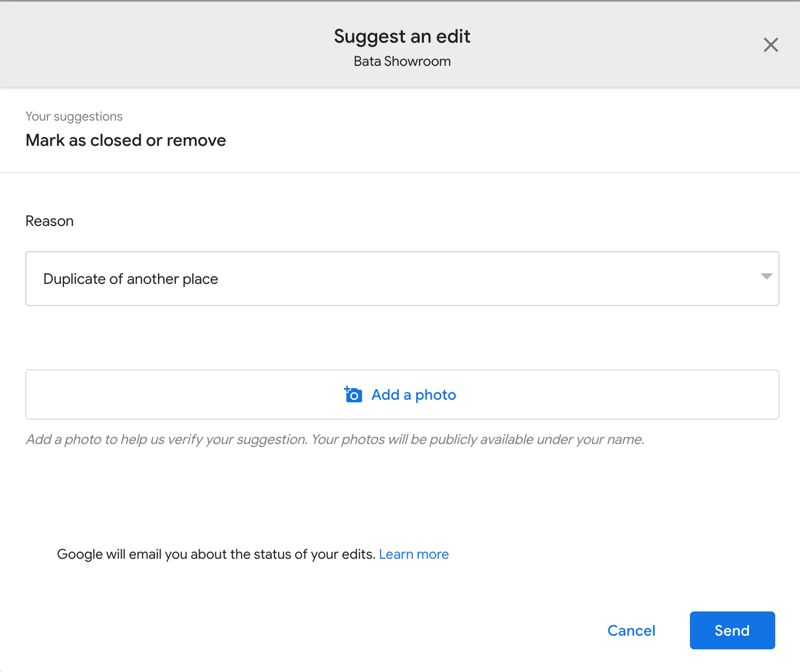
Task: Click the dropdown arrow in Reason field
Action: [766, 276]
